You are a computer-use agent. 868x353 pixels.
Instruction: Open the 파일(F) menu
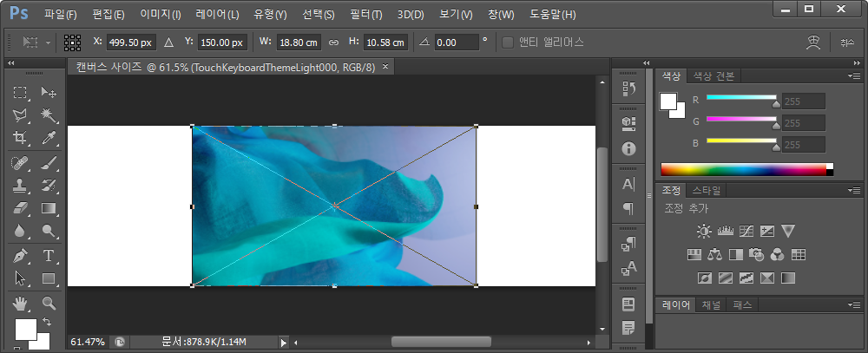click(x=61, y=15)
